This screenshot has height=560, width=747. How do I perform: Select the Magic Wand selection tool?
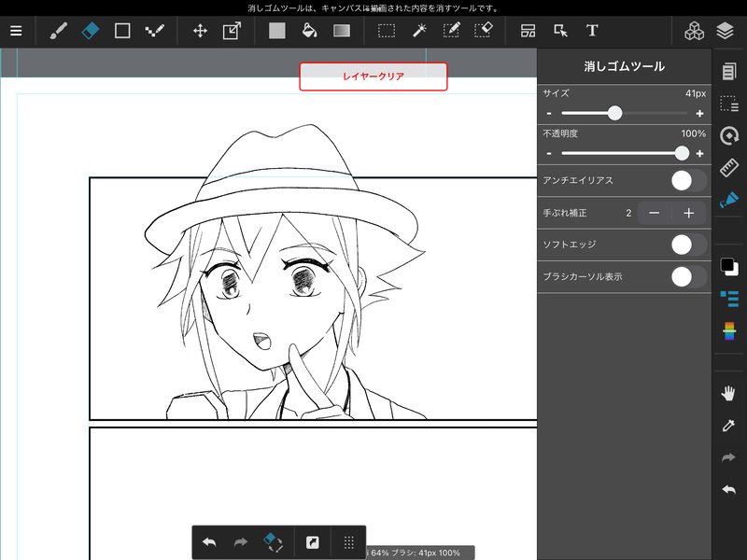418,31
